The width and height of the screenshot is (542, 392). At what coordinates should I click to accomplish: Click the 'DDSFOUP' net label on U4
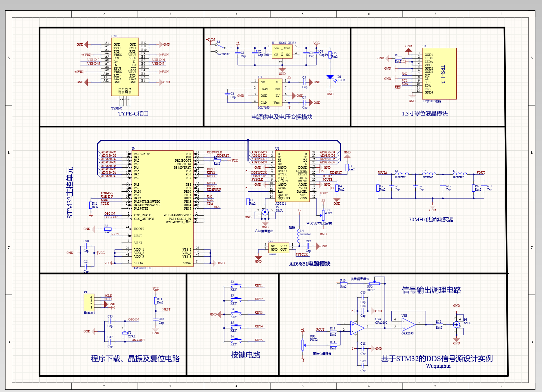tap(214, 190)
